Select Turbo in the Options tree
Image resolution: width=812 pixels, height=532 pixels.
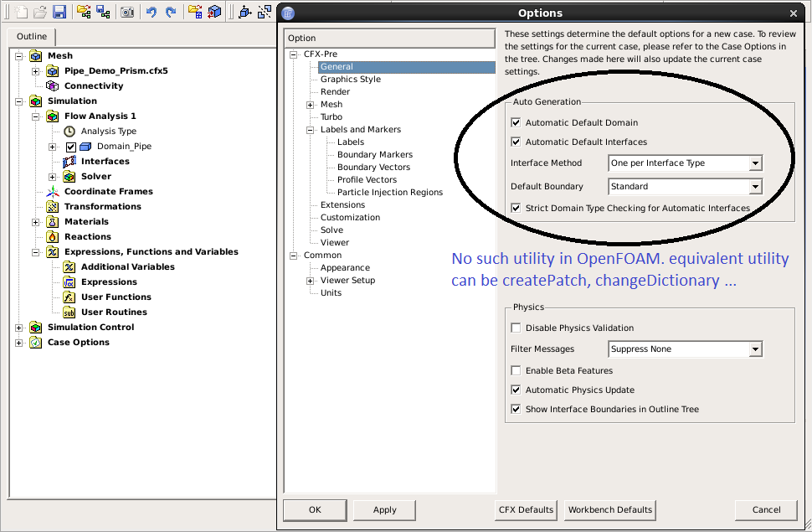(331, 116)
